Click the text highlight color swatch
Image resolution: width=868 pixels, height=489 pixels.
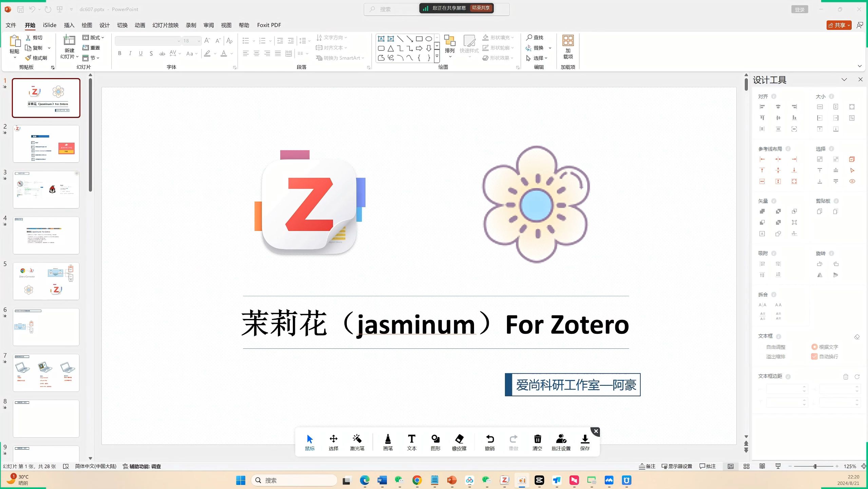pos(207,54)
